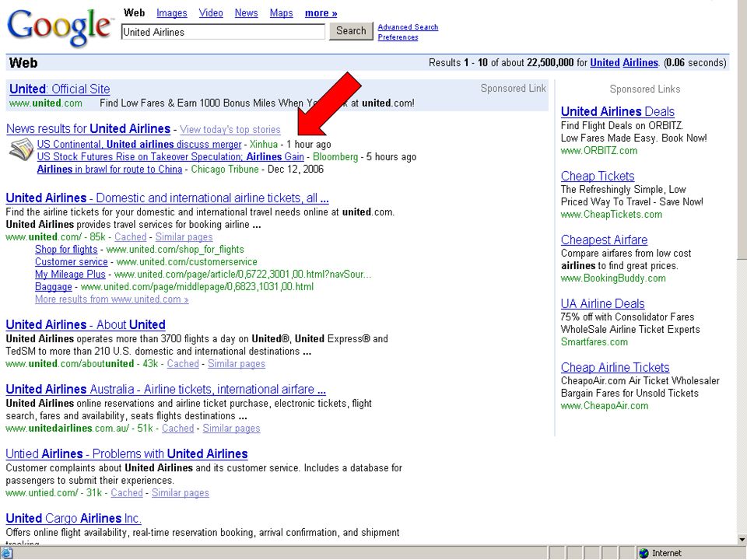The width and height of the screenshot is (747, 560).
Task: Open 'UA Airline Deals' sponsored ad
Action: click(x=602, y=303)
